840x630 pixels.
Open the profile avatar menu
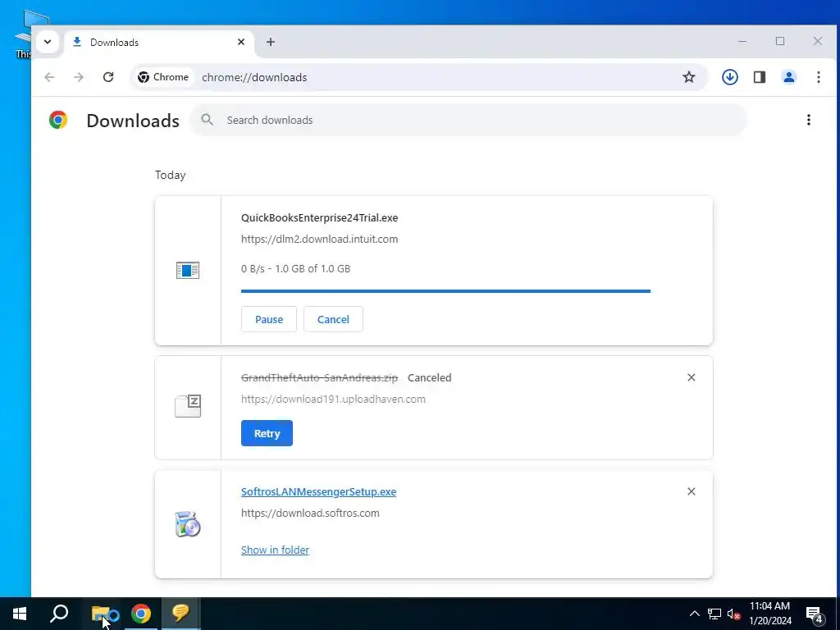pos(788,77)
